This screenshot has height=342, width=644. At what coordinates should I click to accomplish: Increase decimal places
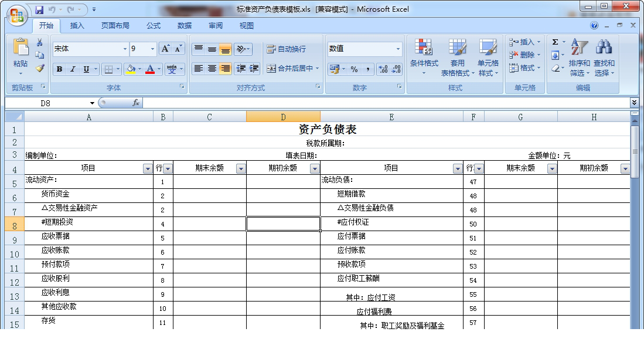click(x=383, y=69)
